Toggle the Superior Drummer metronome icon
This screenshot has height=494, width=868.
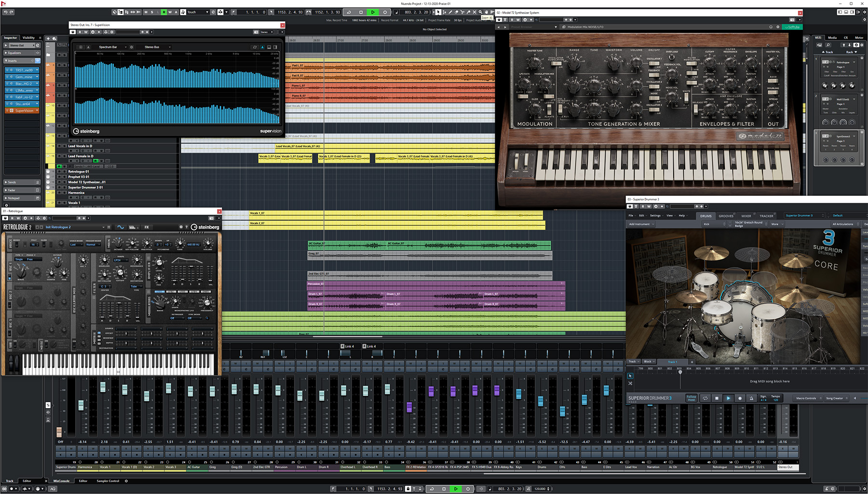point(751,398)
